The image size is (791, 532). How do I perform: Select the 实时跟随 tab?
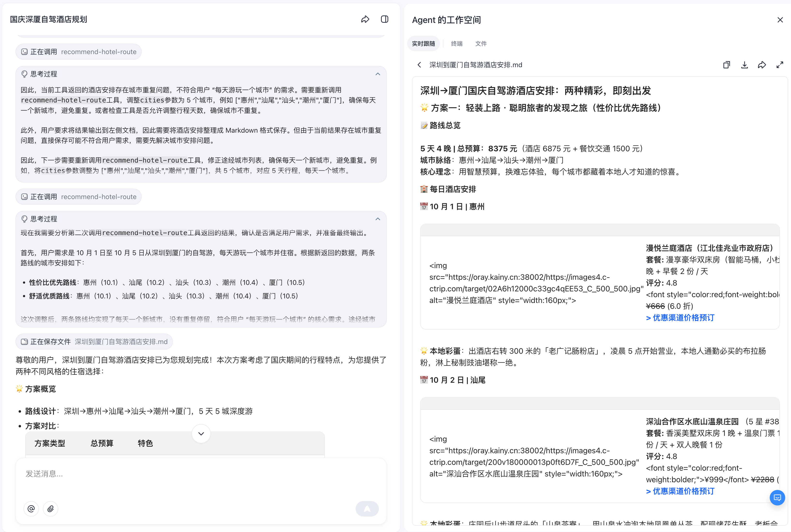pyautogui.click(x=423, y=44)
